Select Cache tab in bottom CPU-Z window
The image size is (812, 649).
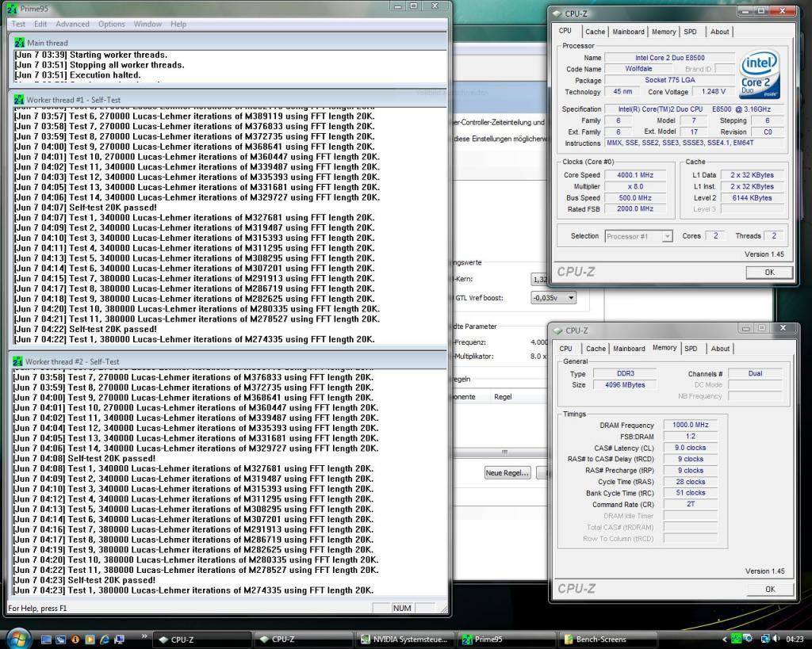pos(596,349)
